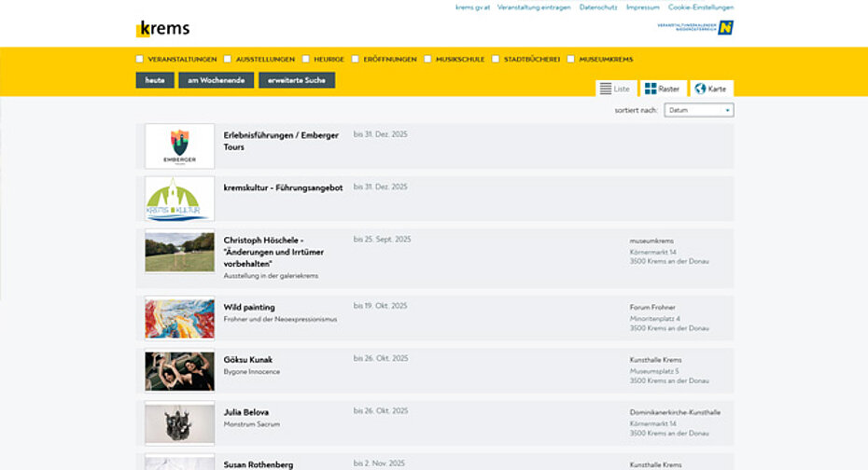868x470 pixels.
Task: Open Cookie-Einstellungen in the top bar
Action: (701, 7)
